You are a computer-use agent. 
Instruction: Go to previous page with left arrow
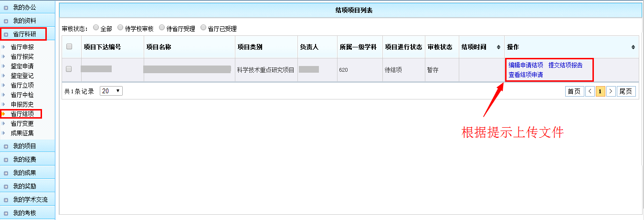pyautogui.click(x=590, y=91)
